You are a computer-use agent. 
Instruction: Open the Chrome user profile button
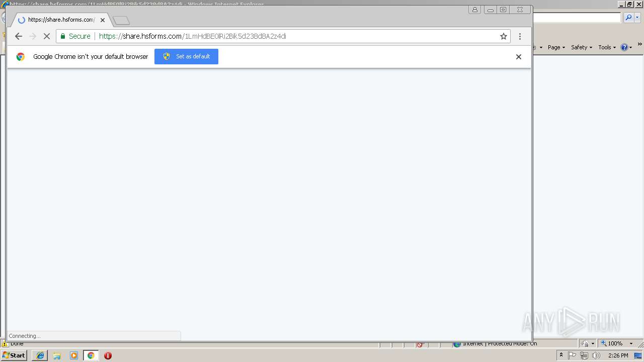pyautogui.click(x=474, y=10)
